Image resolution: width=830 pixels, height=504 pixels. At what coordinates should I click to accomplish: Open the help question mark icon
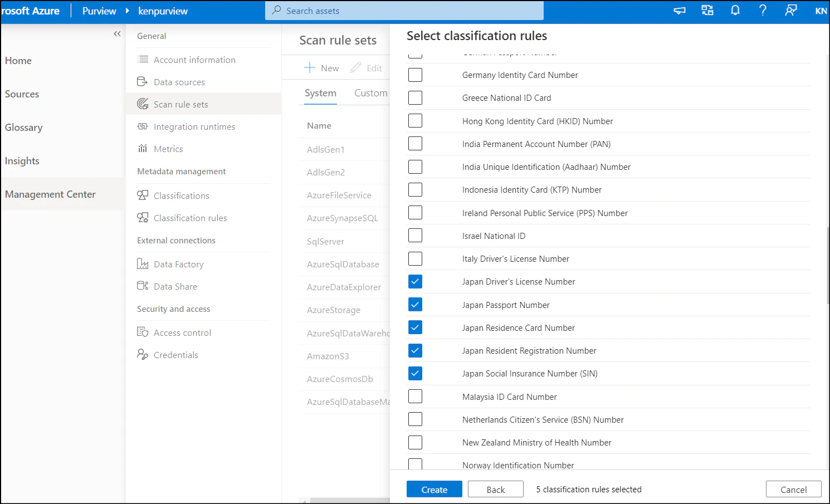(x=763, y=11)
